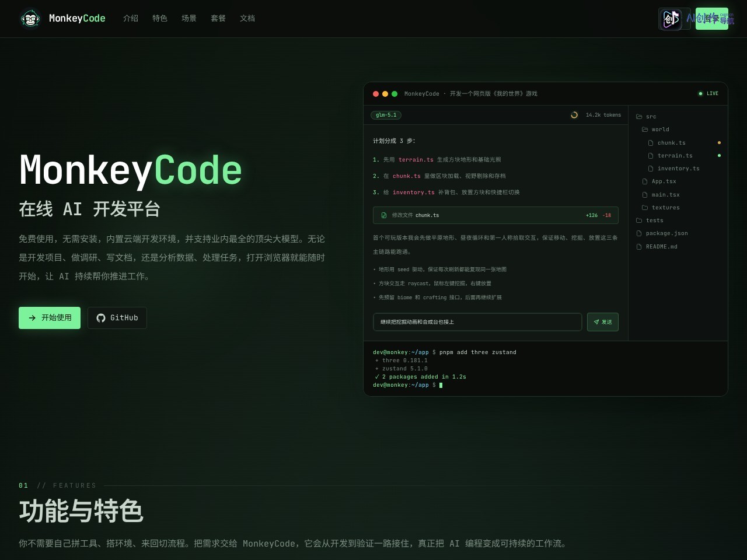This screenshot has width=747, height=560.
Task: Click the three 0.181.1 terminal line
Action: point(402,360)
